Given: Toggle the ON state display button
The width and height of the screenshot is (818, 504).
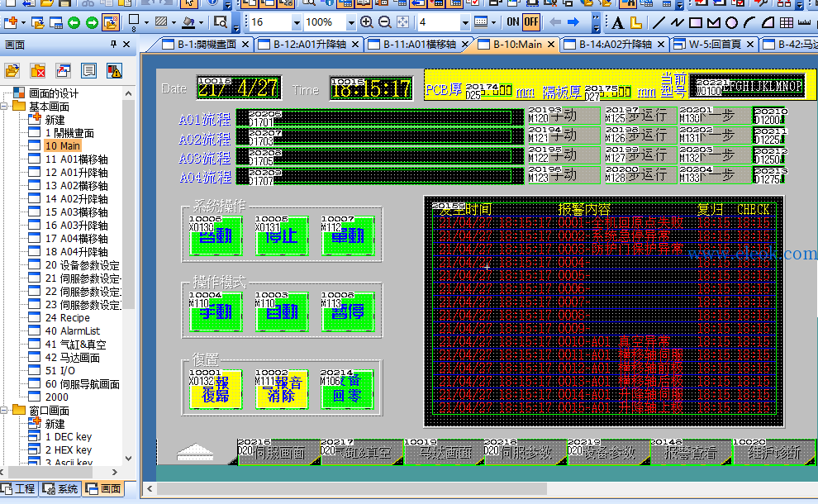Looking at the screenshot, I should tap(513, 22).
